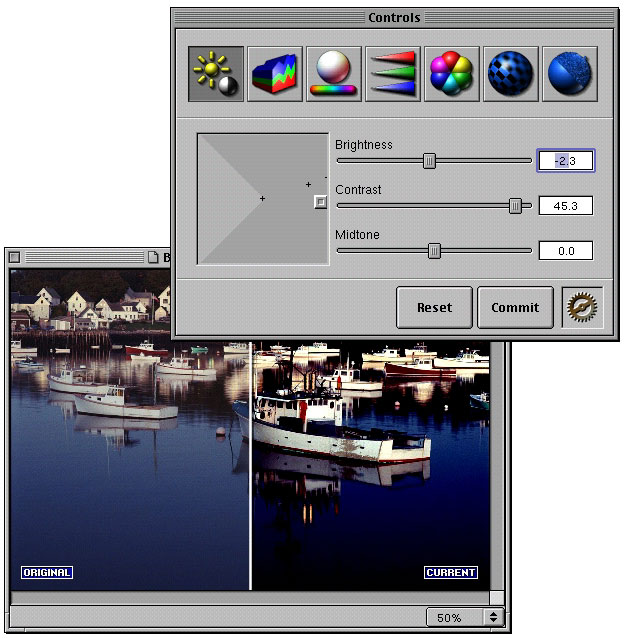This screenshot has width=624, height=638.
Task: Click the Midtone label text
Action: tap(357, 235)
